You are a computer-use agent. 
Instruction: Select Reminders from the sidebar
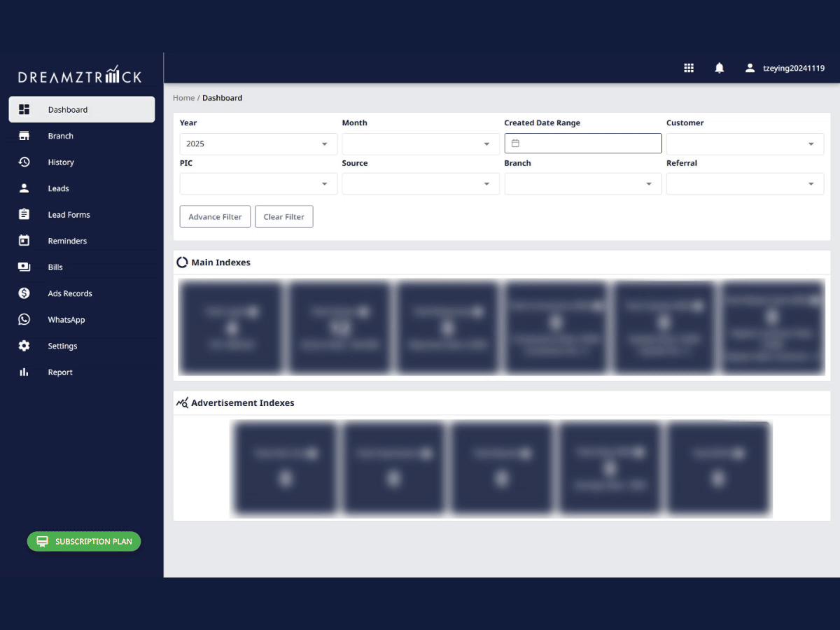tap(67, 241)
